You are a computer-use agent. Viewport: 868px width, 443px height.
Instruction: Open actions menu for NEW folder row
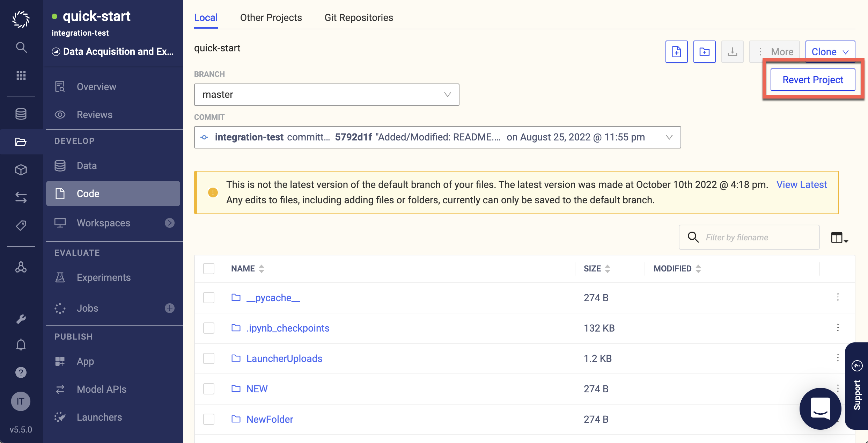click(838, 388)
